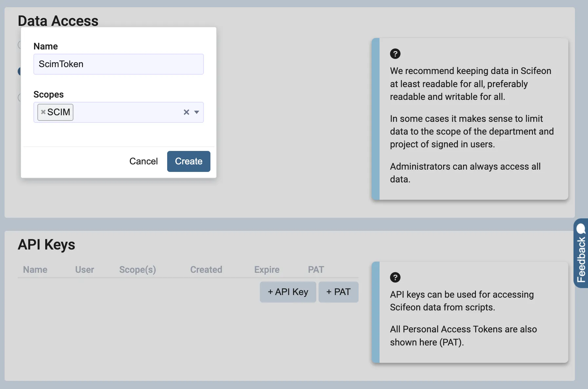Open the Feedback sidebar tab
588x389 pixels.
pyautogui.click(x=580, y=255)
